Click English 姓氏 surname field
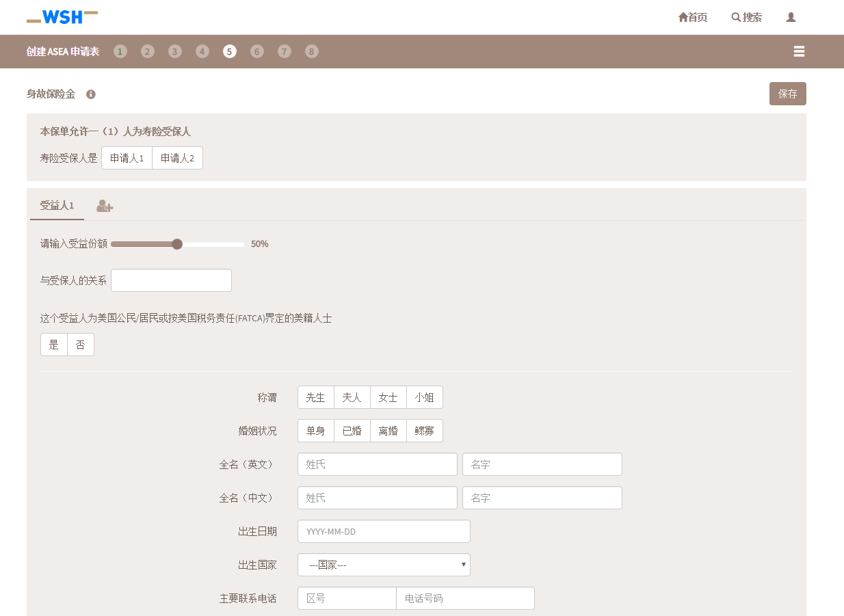844x616 pixels. pyautogui.click(x=377, y=464)
